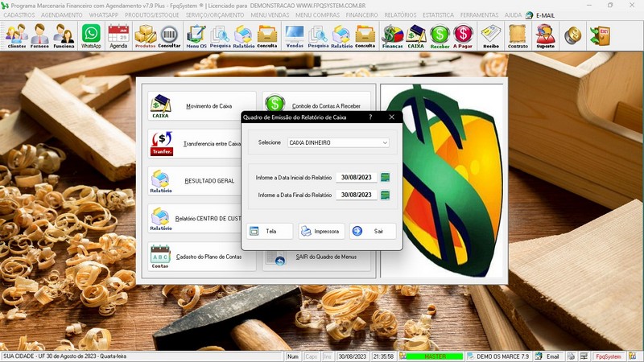Click the DEMO OS MARCE 7.9 status text
Viewport: 644px width, 362px height.
(x=498, y=356)
